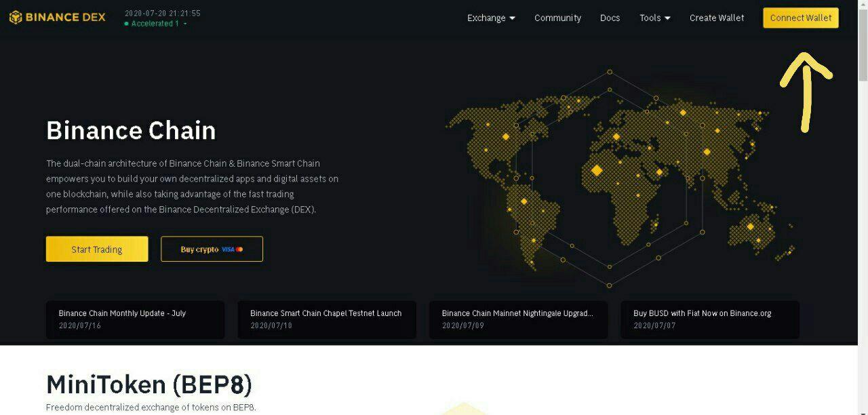
Task: Click the Connect Wallet button
Action: tap(801, 18)
